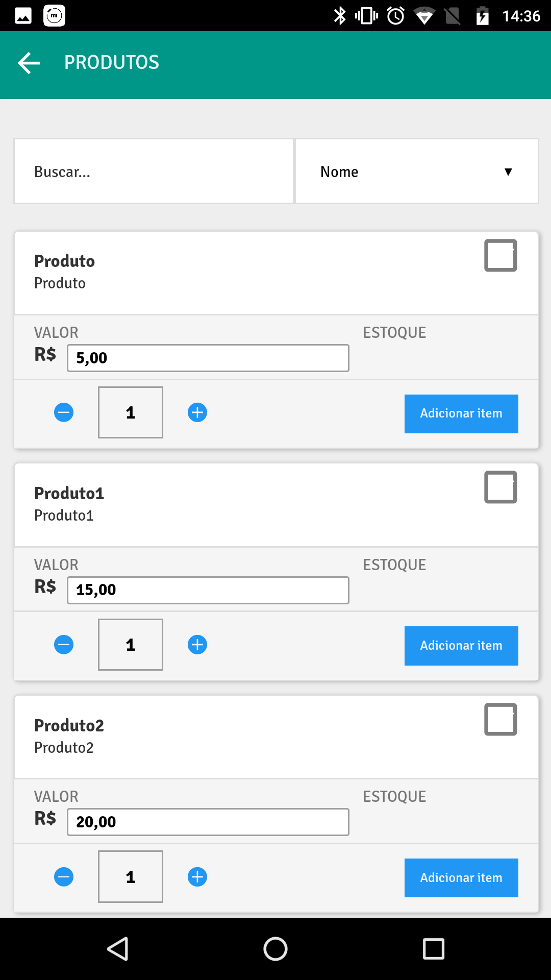Click Adicionar item for Produto1
The height and width of the screenshot is (980, 551).
click(461, 646)
